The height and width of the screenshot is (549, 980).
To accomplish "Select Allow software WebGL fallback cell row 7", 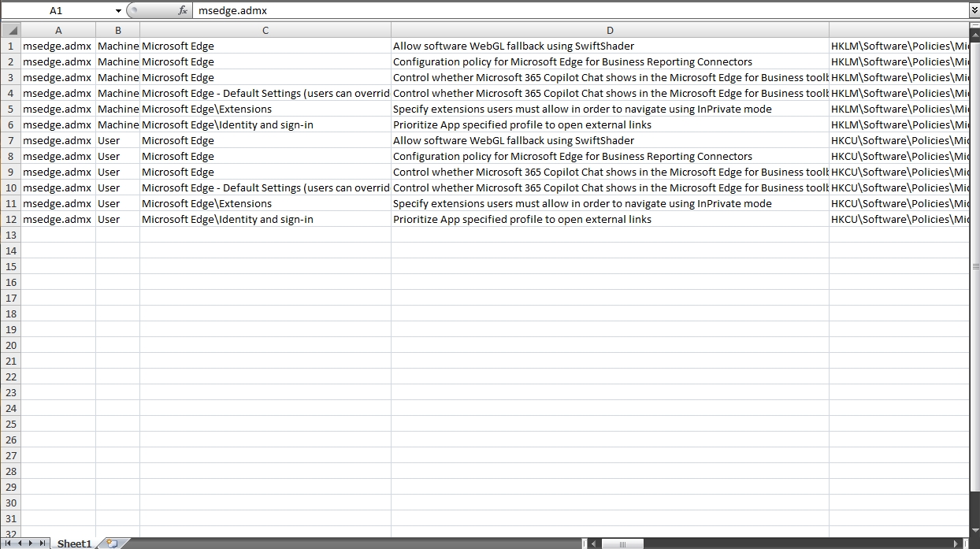I will tap(610, 140).
